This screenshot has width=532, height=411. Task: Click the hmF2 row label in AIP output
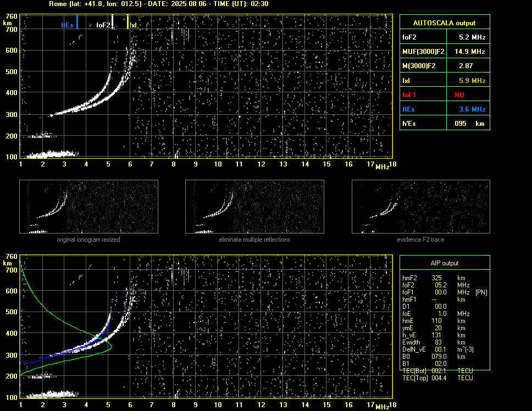[409, 278]
